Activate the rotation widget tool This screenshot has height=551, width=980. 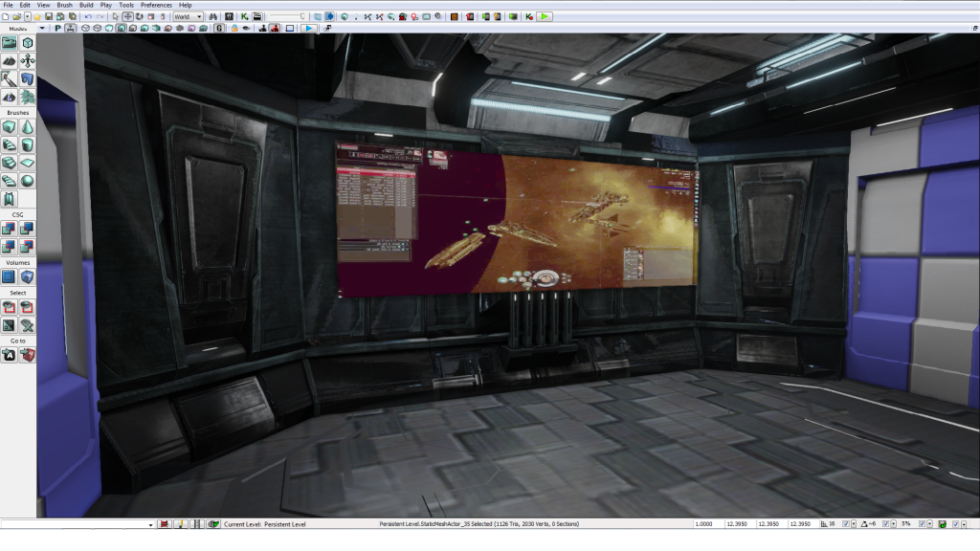(x=140, y=17)
